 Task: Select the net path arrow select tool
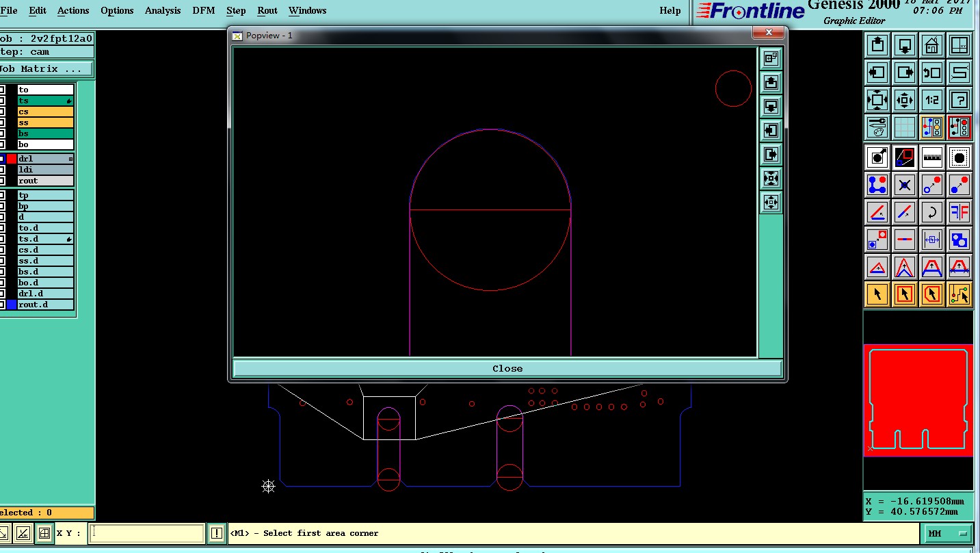point(959,294)
